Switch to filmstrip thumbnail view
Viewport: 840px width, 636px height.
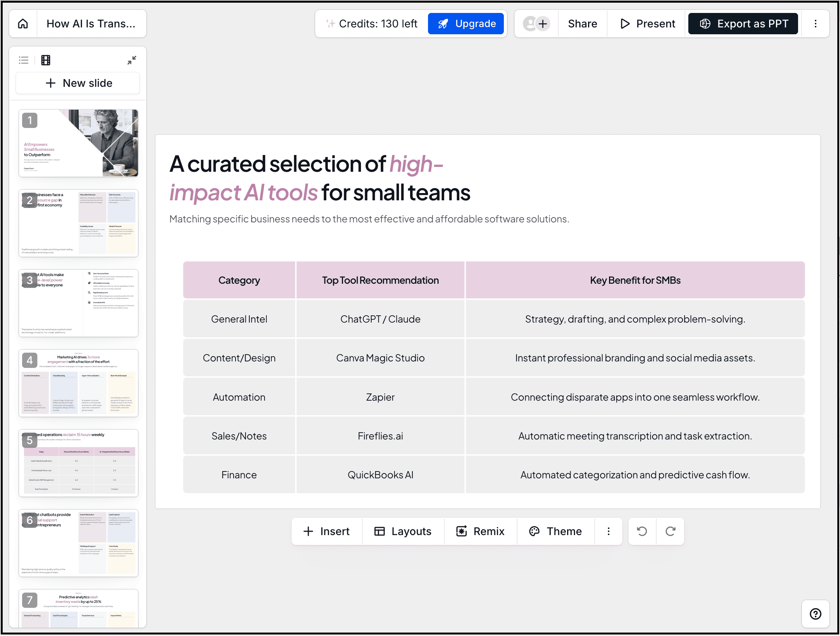(x=46, y=60)
